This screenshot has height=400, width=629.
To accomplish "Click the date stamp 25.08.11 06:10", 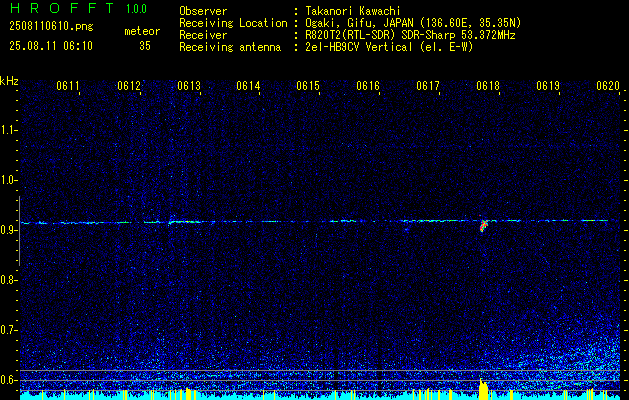I will click(51, 46).
